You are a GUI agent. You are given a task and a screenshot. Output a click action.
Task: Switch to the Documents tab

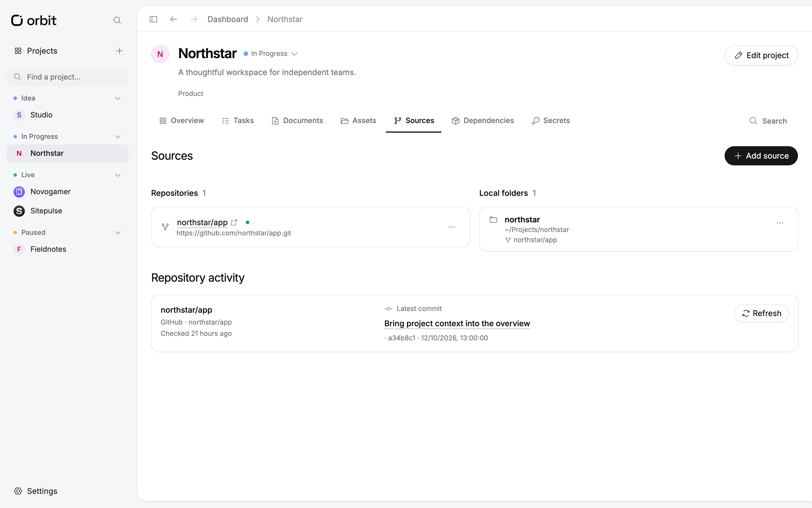point(297,121)
